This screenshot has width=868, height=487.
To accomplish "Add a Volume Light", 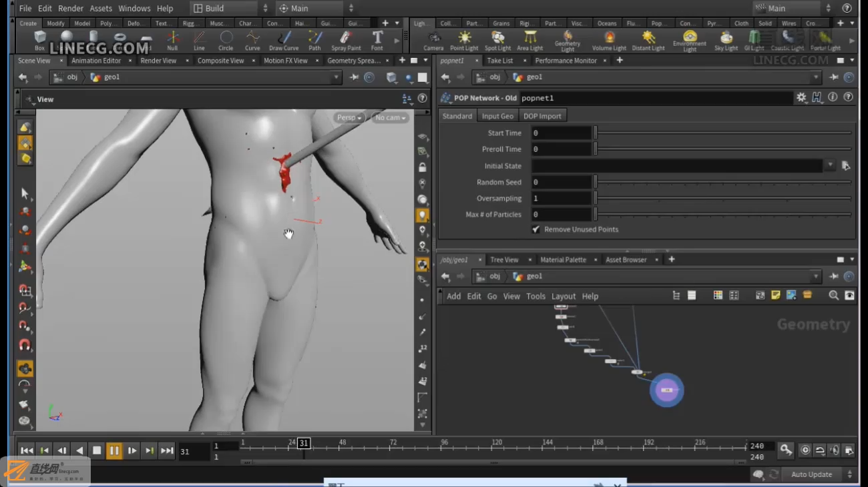I will pyautogui.click(x=609, y=40).
